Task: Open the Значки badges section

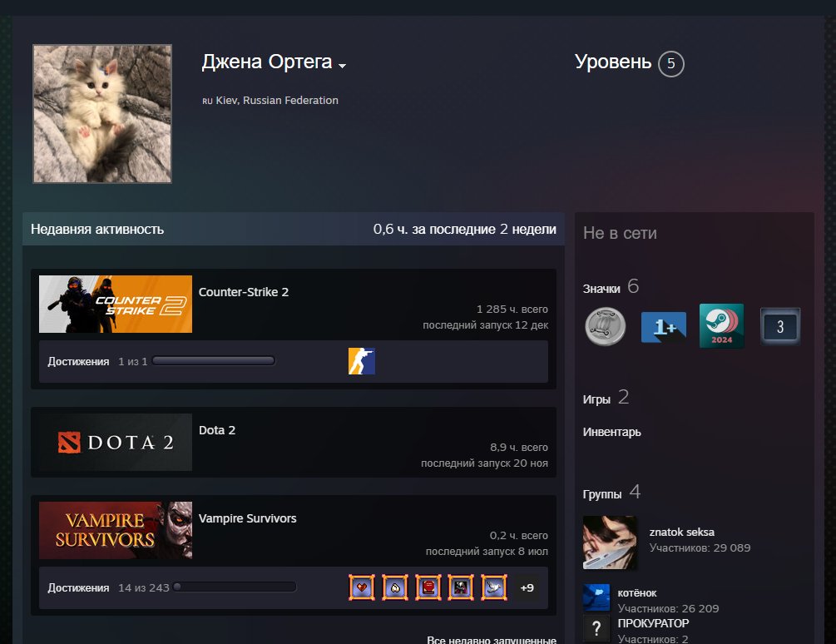Action: pos(601,289)
